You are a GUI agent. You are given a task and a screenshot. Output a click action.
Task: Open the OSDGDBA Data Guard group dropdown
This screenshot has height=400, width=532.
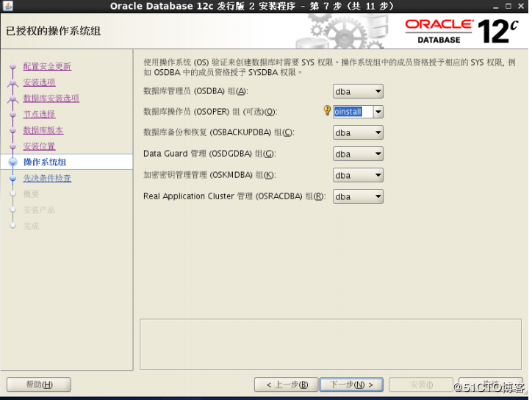[358, 154]
